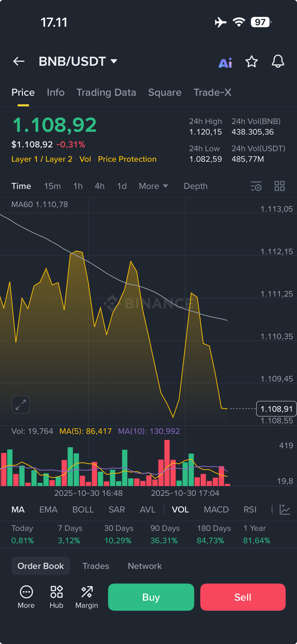This screenshot has height=644, width=297.
Task: Open chart indicator settings icon beside grid icon
Action: pyautogui.click(x=256, y=186)
